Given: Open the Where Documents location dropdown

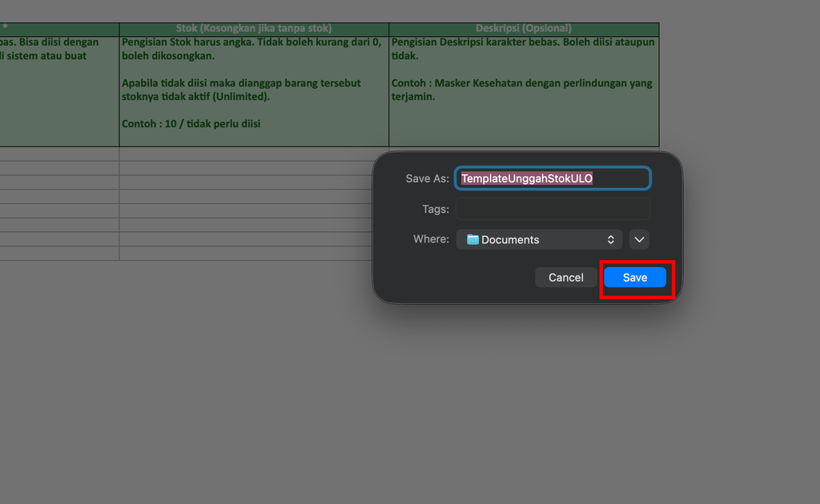Looking at the screenshot, I should click(539, 240).
